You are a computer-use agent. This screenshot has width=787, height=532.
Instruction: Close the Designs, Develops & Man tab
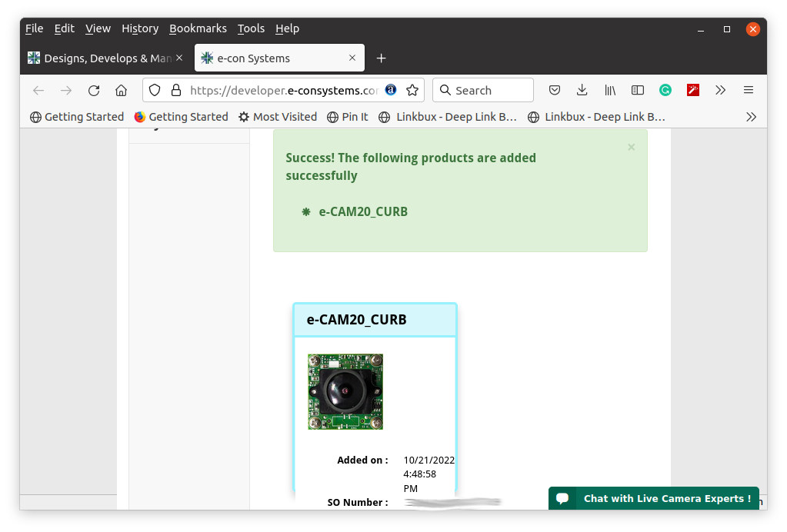179,58
